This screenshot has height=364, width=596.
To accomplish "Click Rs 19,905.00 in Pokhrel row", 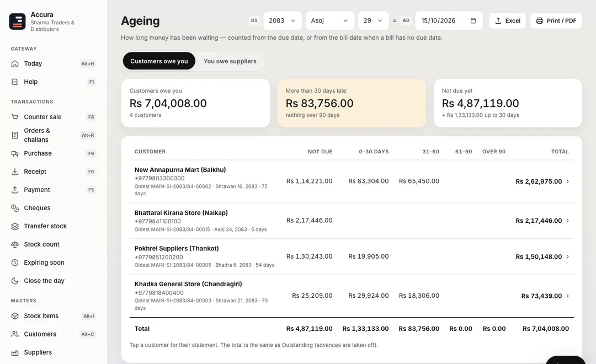I will click(x=368, y=256).
